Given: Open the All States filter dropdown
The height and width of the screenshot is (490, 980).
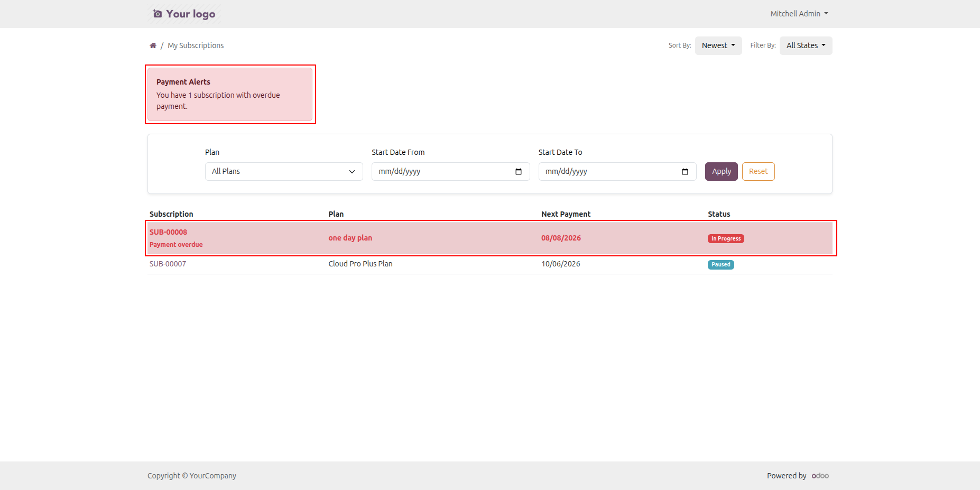Looking at the screenshot, I should pyautogui.click(x=806, y=45).
